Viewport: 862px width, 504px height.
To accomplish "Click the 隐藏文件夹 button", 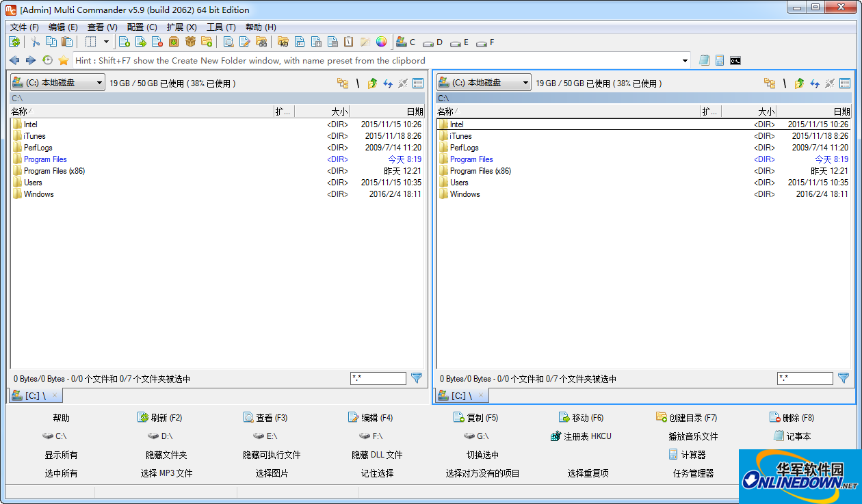I will 166,455.
